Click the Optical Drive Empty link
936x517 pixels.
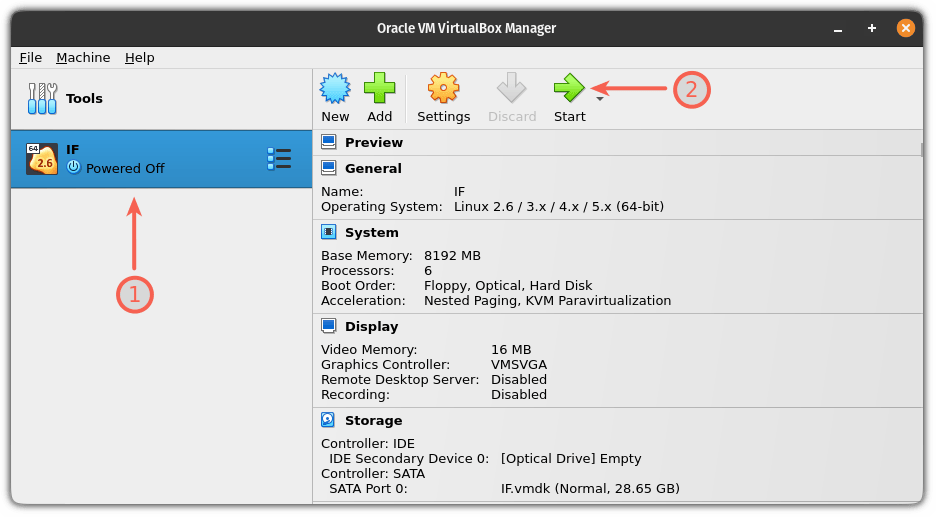(x=570, y=459)
